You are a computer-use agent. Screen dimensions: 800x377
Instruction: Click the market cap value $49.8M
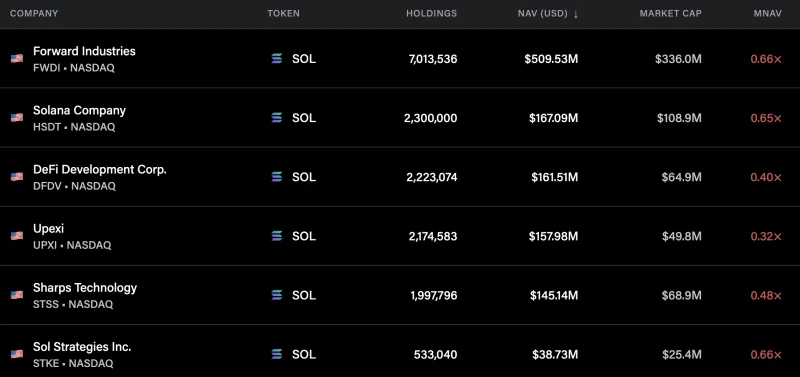point(682,237)
